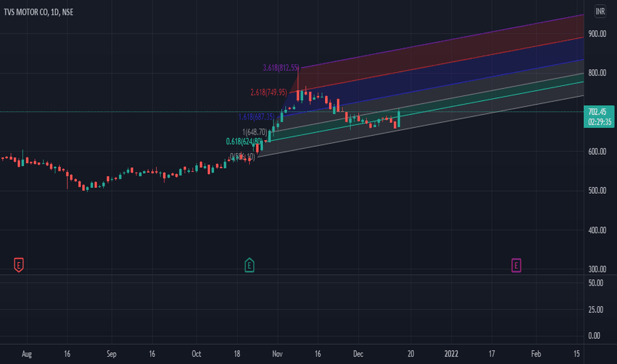Click the 600.00 price axis label

point(597,152)
